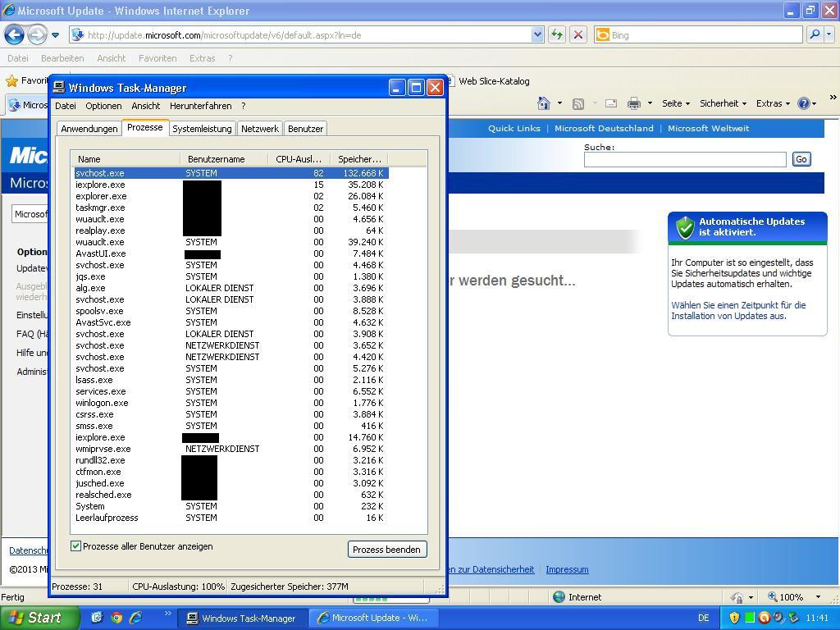Click the Home icon in IE command bar
The width and height of the screenshot is (840, 630).
point(544,103)
